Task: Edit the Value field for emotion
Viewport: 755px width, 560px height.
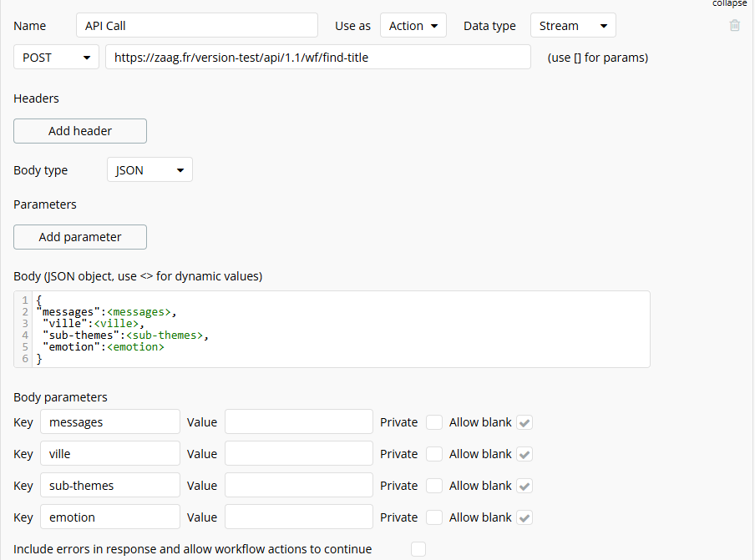Action: (299, 517)
